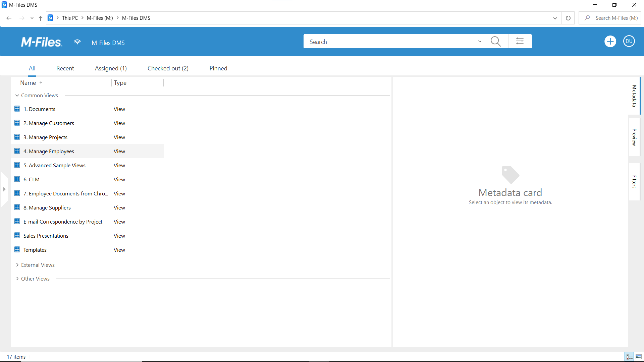Open the search box history dropdown
644x362 pixels.
[x=480, y=42]
